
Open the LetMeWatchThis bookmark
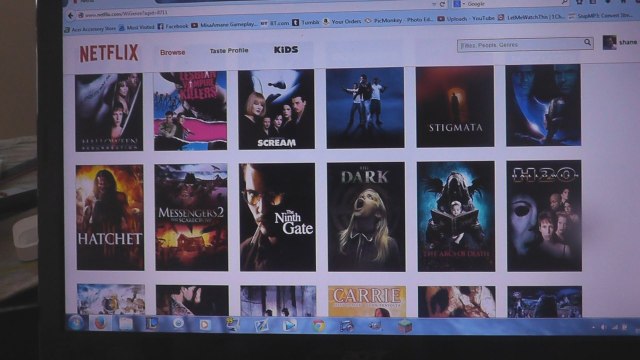[x=531, y=17]
